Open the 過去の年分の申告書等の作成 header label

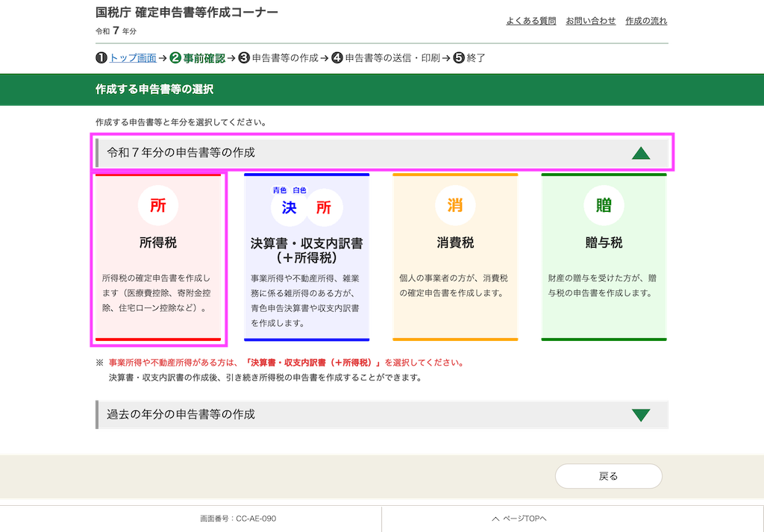(181, 414)
